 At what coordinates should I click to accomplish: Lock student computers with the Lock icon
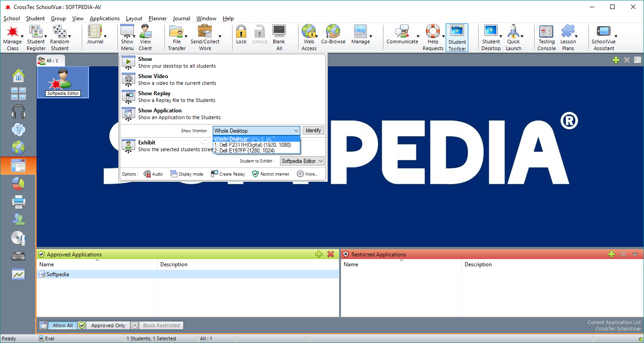[241, 35]
